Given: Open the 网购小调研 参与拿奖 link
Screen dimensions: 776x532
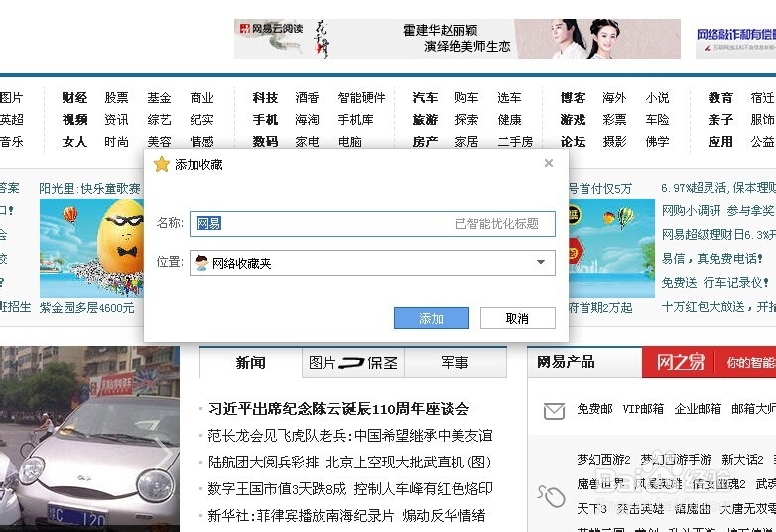Looking at the screenshot, I should click(717, 211).
